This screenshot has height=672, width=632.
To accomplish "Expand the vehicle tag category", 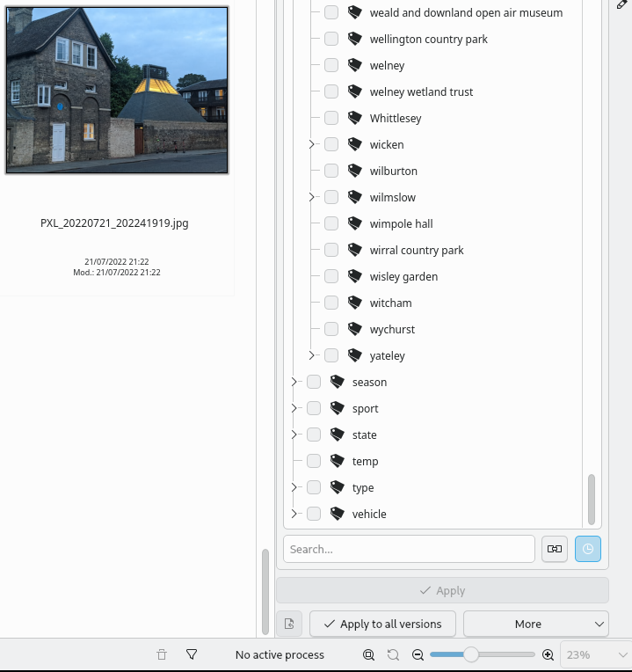I will (294, 514).
